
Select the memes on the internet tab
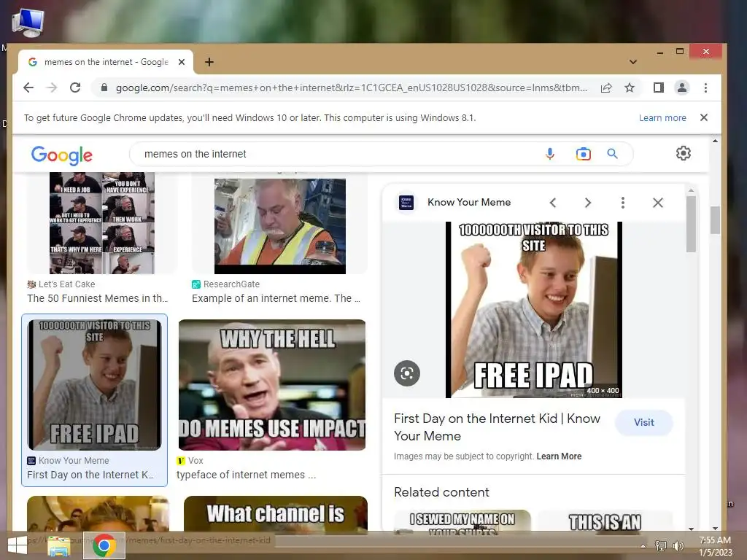106,62
